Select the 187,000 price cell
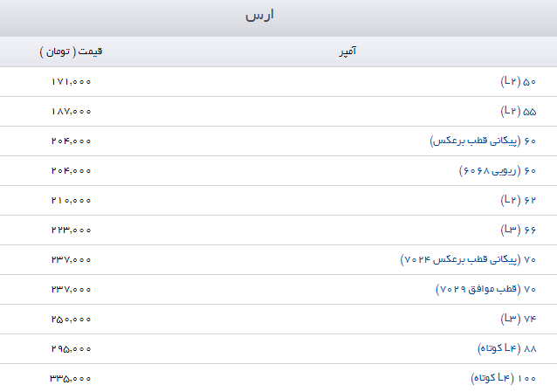 (x=72, y=111)
